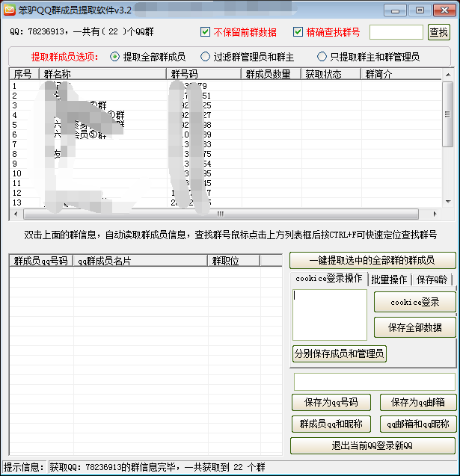Click the cookie text input area

[x=330, y=315]
